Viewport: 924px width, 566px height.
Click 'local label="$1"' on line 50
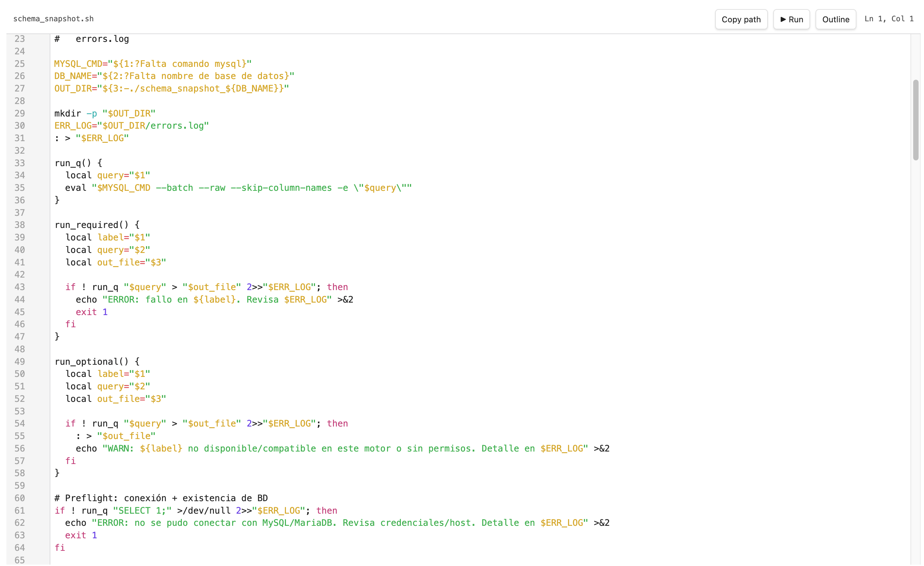107,374
